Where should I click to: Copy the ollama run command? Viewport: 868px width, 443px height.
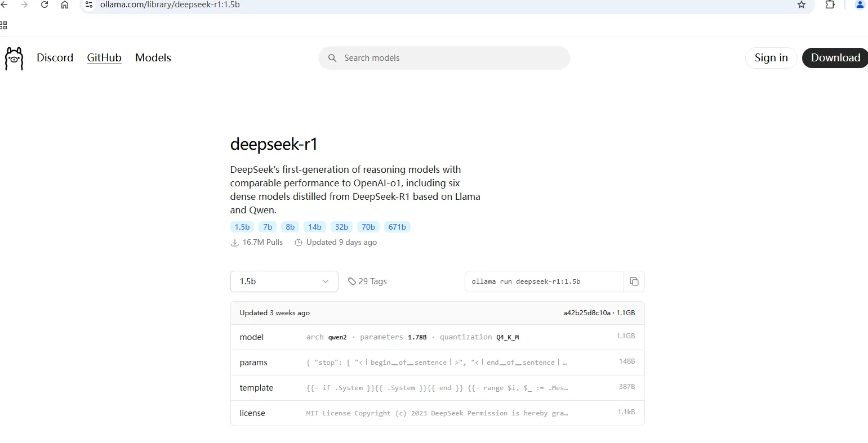coord(634,281)
